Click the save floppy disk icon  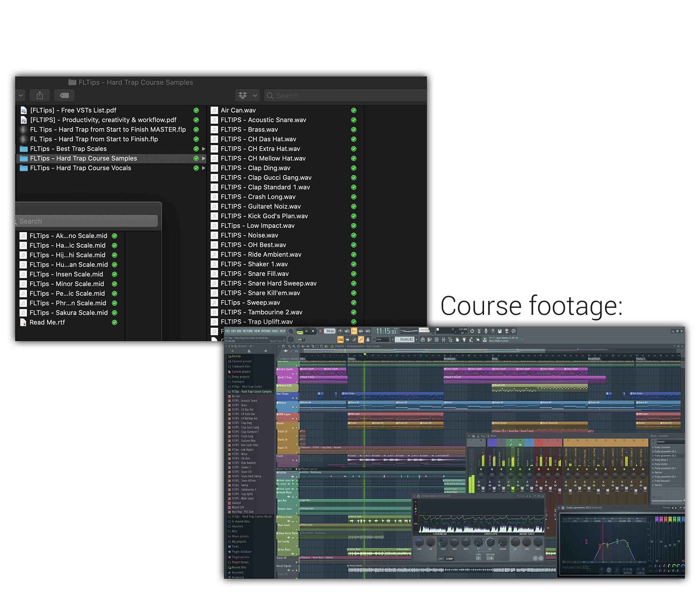(x=500, y=331)
